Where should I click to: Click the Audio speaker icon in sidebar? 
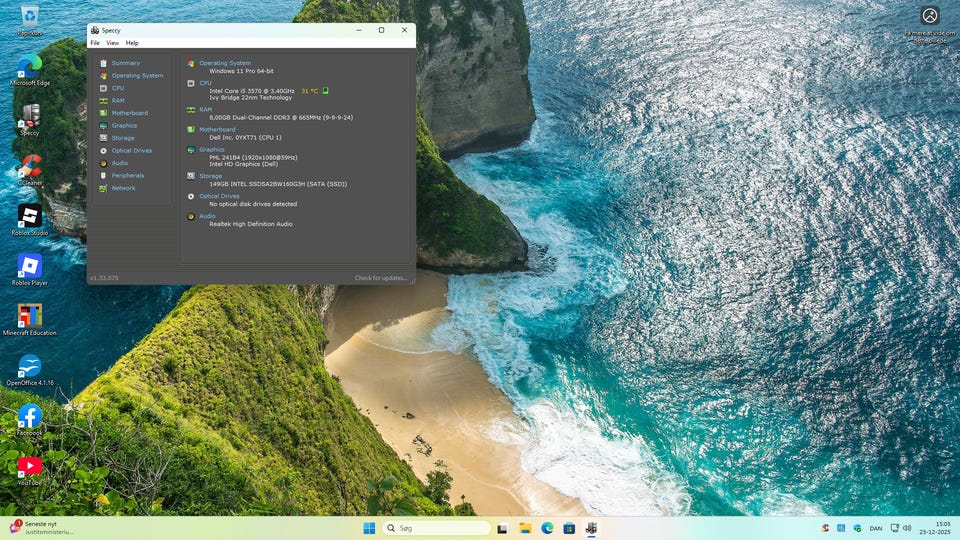click(x=103, y=163)
